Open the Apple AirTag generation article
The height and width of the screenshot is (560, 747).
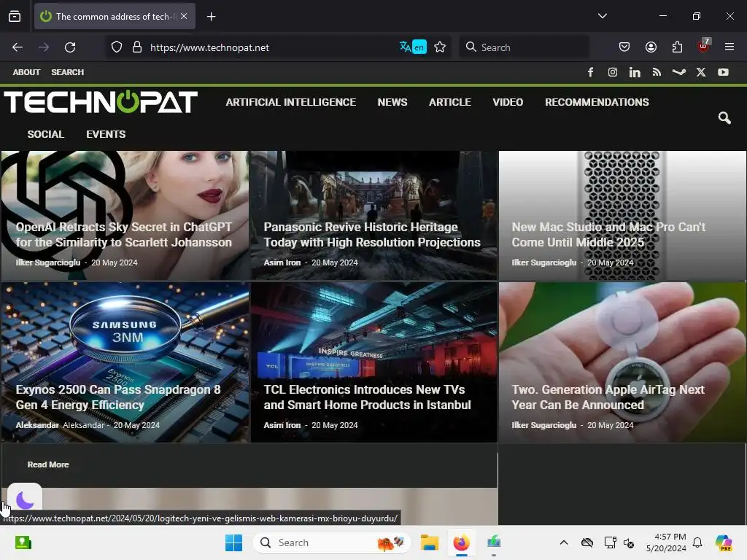pyautogui.click(x=608, y=397)
